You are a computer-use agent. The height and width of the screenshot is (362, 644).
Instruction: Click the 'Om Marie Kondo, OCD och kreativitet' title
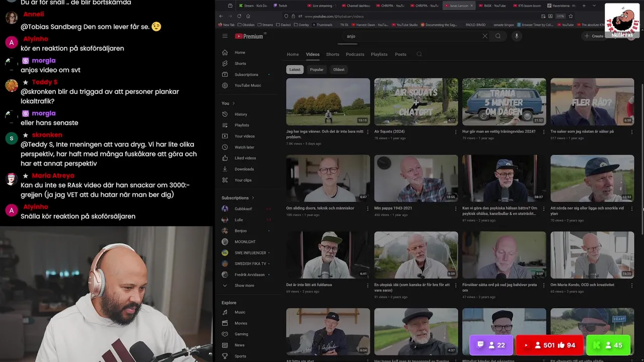coord(582,285)
